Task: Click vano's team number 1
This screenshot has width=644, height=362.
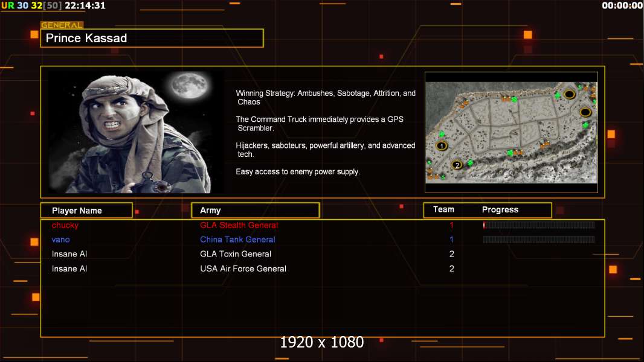Action: point(451,240)
